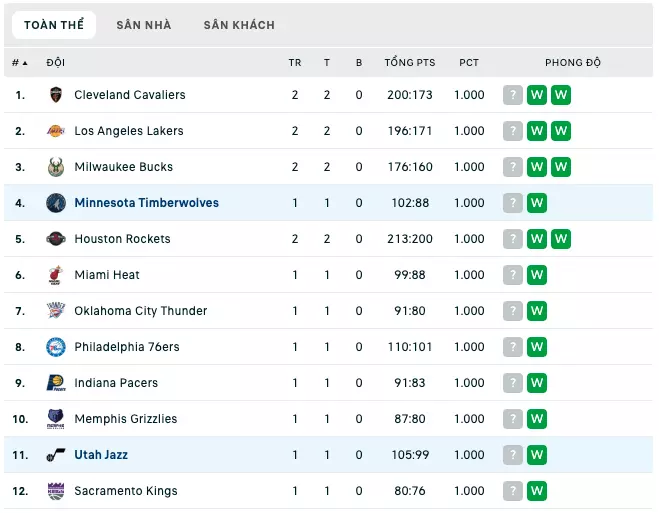Click the green W badge for Miami Heat
Image resolution: width=659 pixels, height=513 pixels.
point(537,275)
